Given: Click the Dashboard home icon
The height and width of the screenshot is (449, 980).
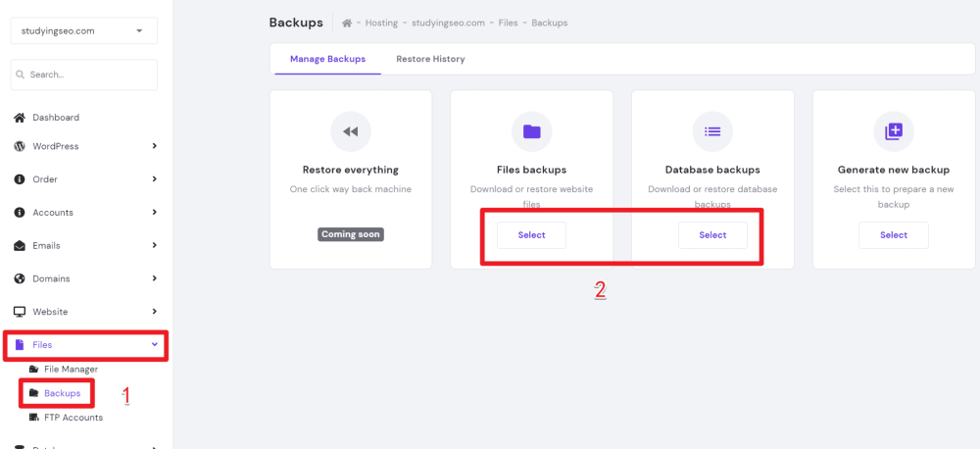Looking at the screenshot, I should tap(20, 118).
